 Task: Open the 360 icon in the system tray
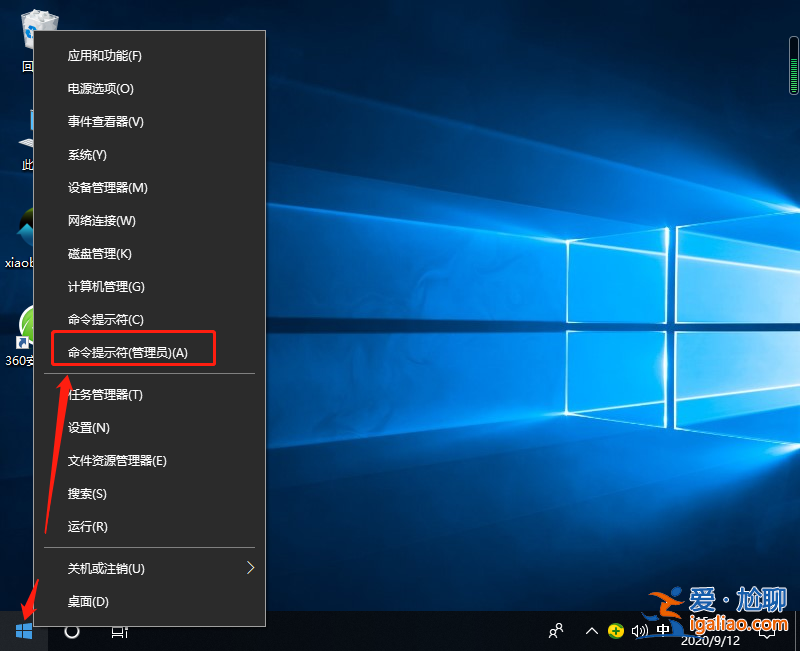(615, 631)
